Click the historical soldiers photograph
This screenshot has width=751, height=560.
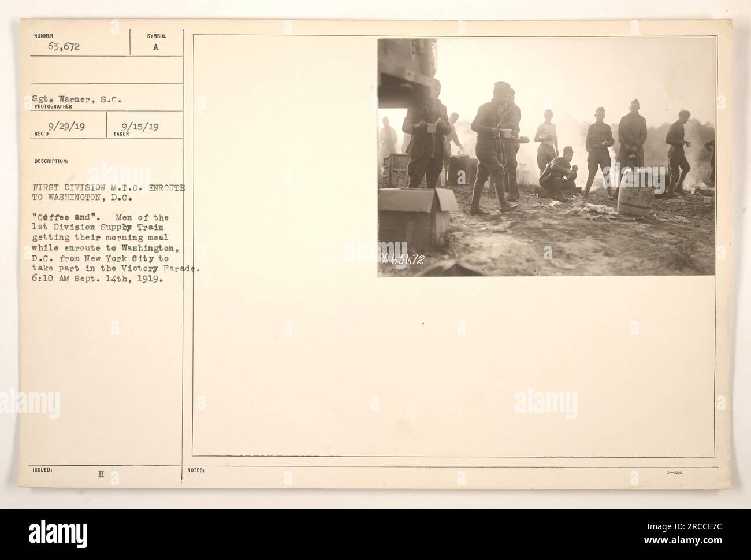(546, 157)
